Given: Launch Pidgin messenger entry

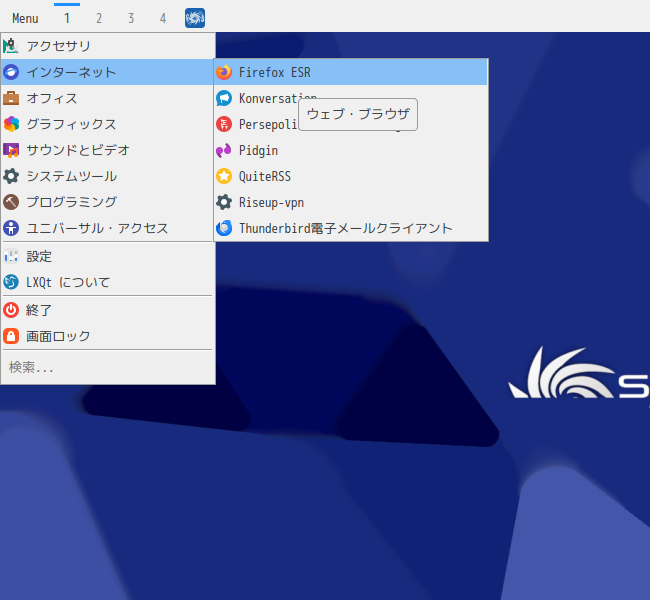Looking at the screenshot, I should tap(351, 150).
